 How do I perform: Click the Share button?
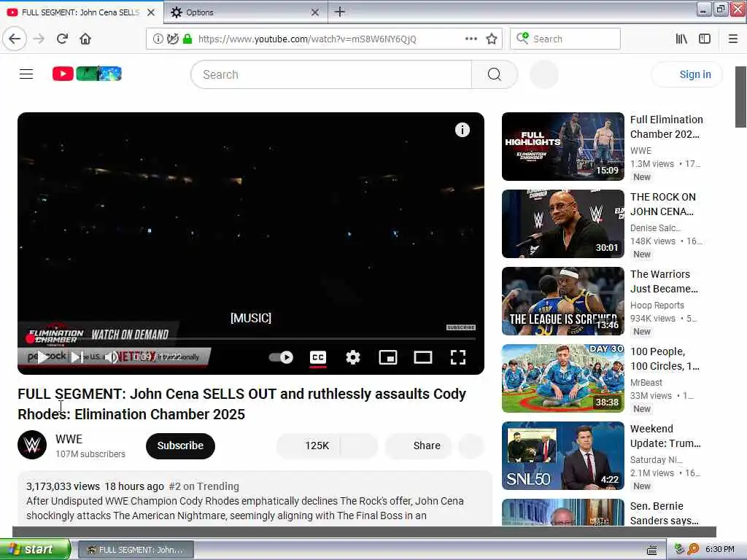[418, 446]
